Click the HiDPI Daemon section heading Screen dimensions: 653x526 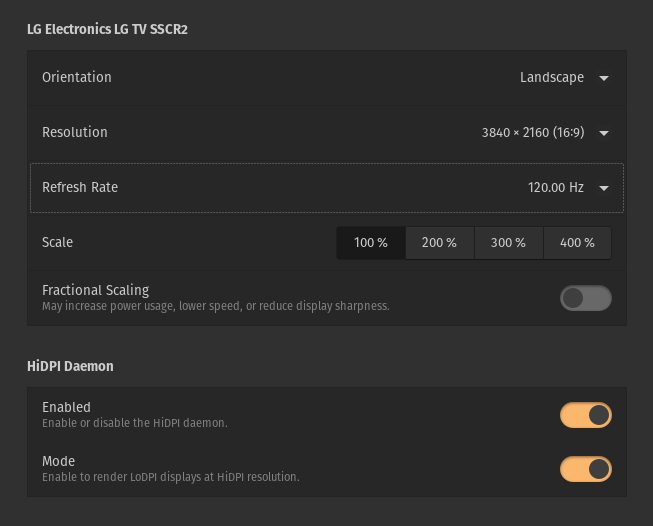click(x=70, y=366)
